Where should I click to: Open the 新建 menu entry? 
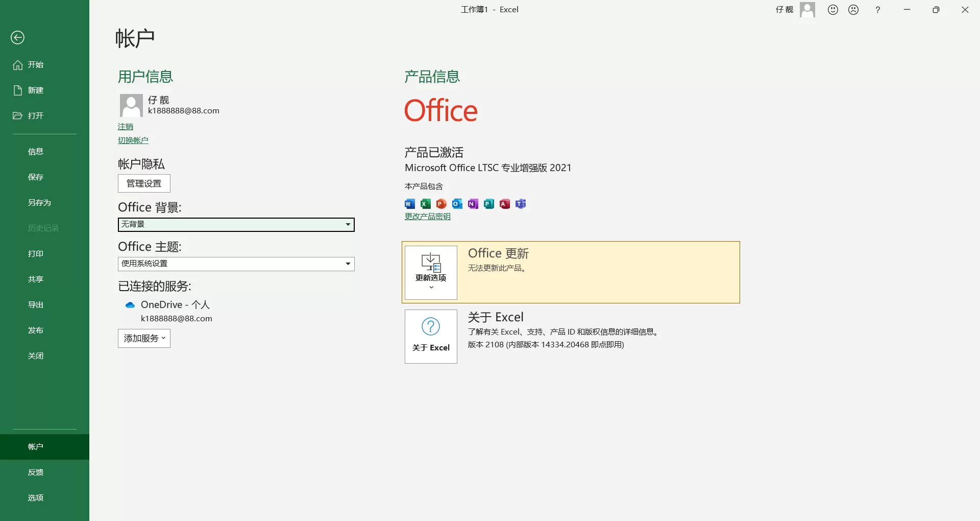point(35,90)
